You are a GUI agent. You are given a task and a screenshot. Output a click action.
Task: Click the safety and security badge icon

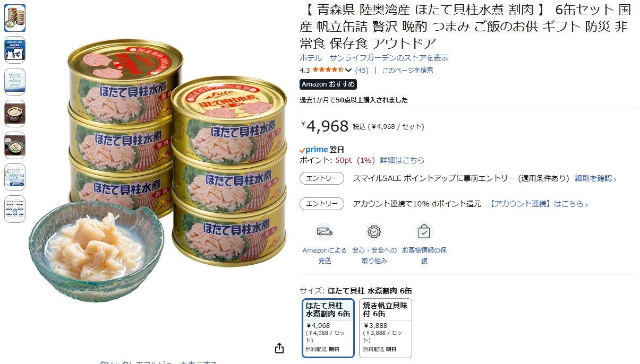tap(374, 232)
